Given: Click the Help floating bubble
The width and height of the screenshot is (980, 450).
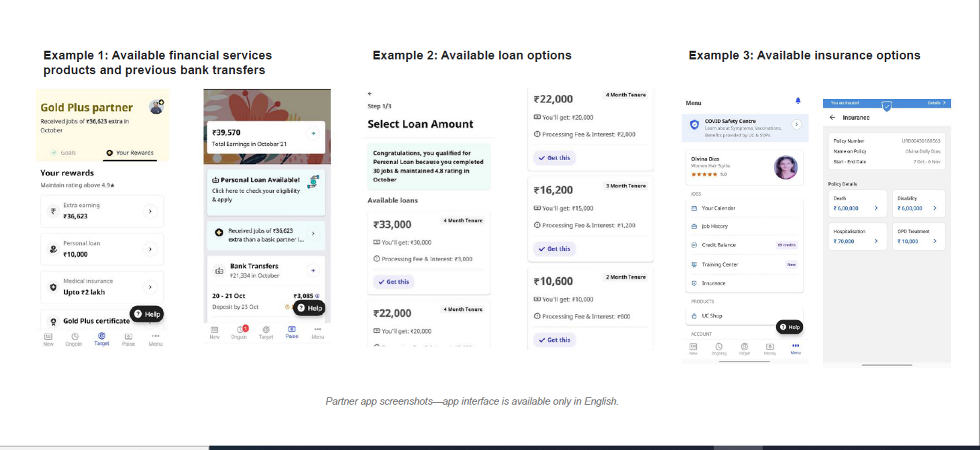Looking at the screenshot, I should 147,314.
